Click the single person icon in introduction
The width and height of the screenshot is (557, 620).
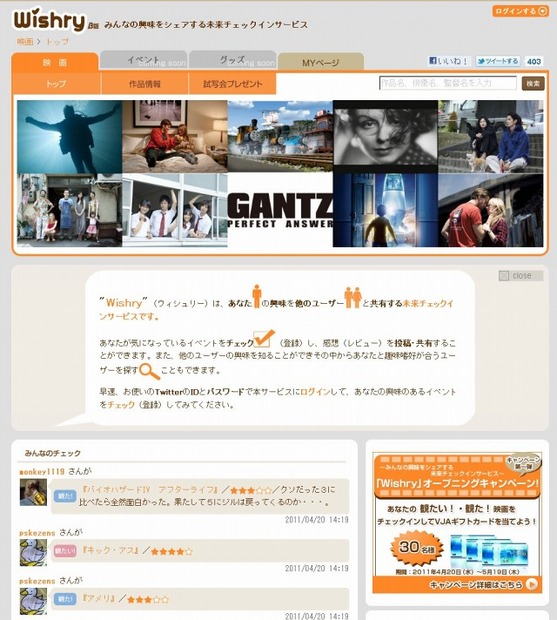(x=257, y=296)
